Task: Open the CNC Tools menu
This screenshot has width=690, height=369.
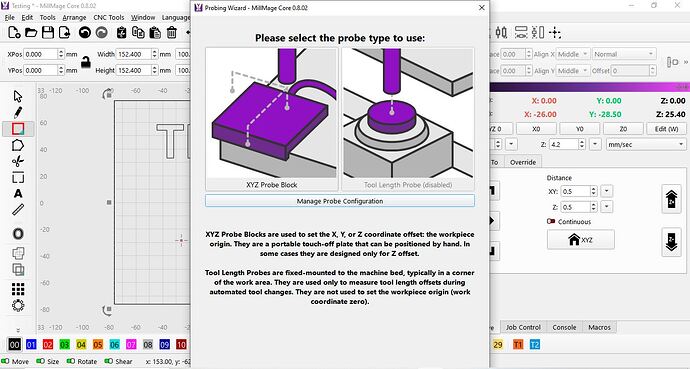Action: coord(109,18)
